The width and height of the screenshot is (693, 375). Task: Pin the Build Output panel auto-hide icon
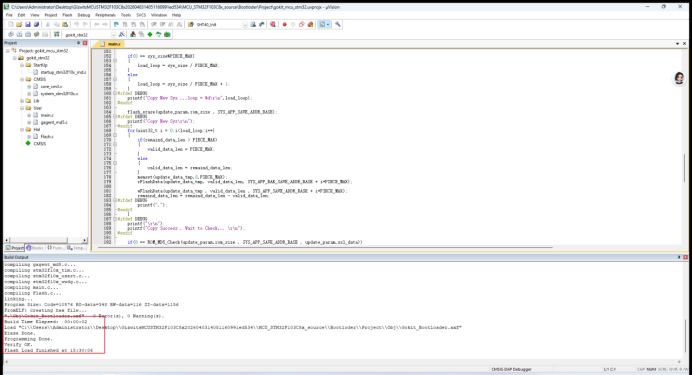[679, 257]
